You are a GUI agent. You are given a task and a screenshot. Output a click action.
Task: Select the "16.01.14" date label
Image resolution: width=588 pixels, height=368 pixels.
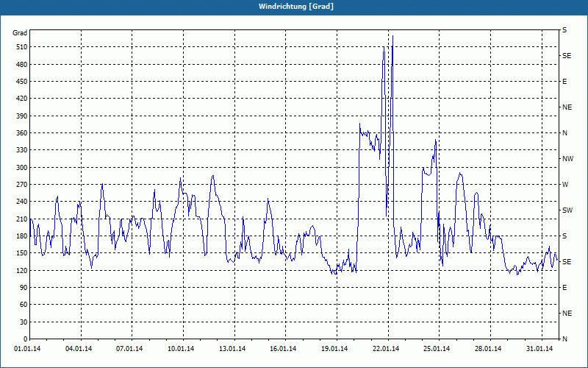tap(283, 349)
